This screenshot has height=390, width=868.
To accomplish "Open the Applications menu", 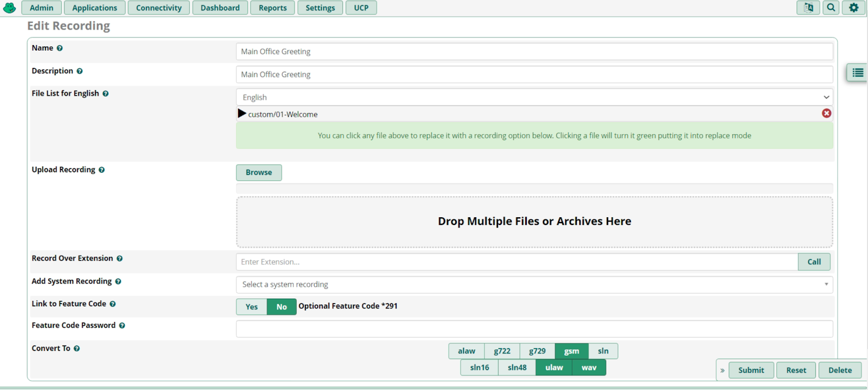I will (x=95, y=8).
